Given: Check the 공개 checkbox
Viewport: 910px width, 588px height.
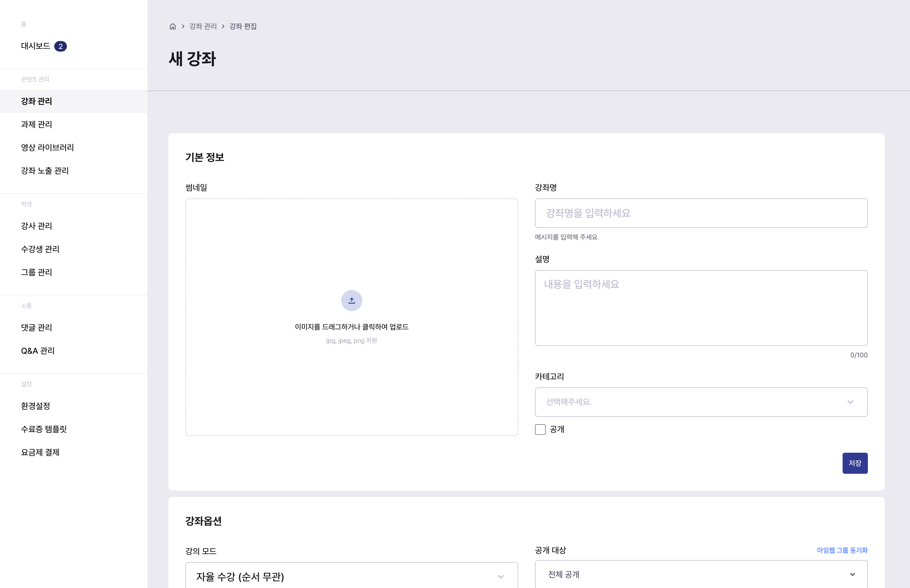Looking at the screenshot, I should (x=540, y=429).
